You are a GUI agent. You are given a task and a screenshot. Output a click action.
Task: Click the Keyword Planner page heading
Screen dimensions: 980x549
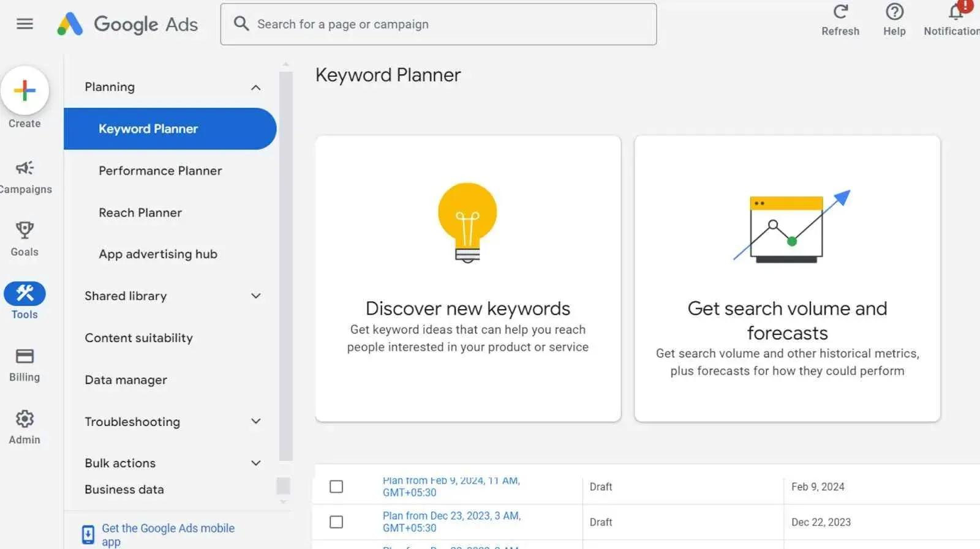(388, 75)
